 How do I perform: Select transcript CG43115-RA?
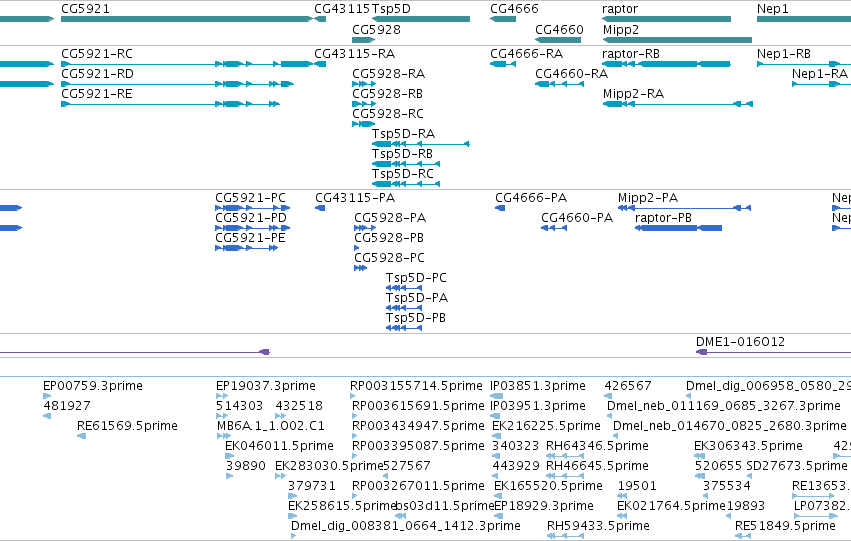[320, 64]
